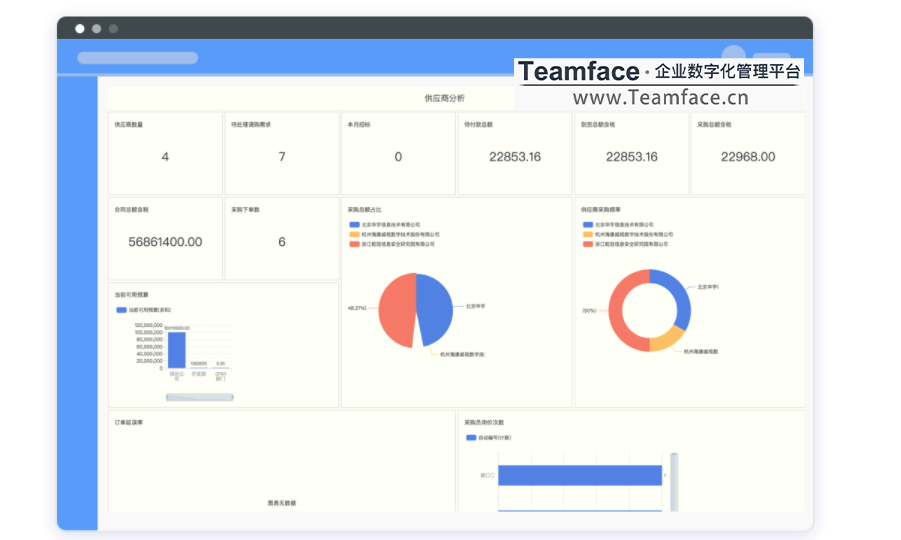Click the vertical scrollbar beside the horizontal bar chart
Image resolution: width=901 pixels, height=540 pixels.
point(674,482)
